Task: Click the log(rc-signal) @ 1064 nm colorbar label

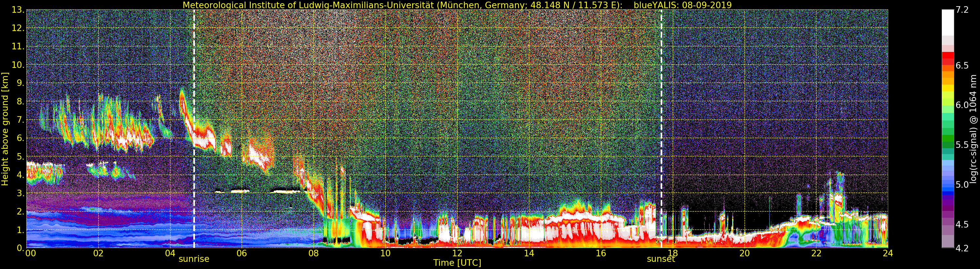Action: [973, 129]
